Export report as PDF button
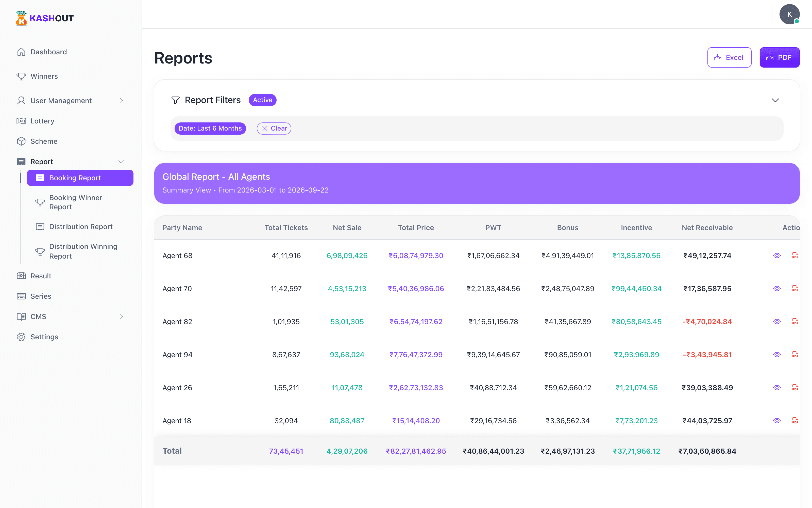 [x=780, y=57]
